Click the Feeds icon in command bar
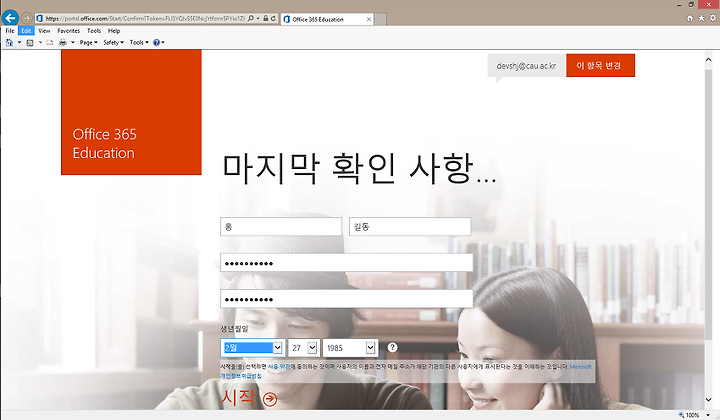The width and height of the screenshot is (720, 420). (30, 42)
